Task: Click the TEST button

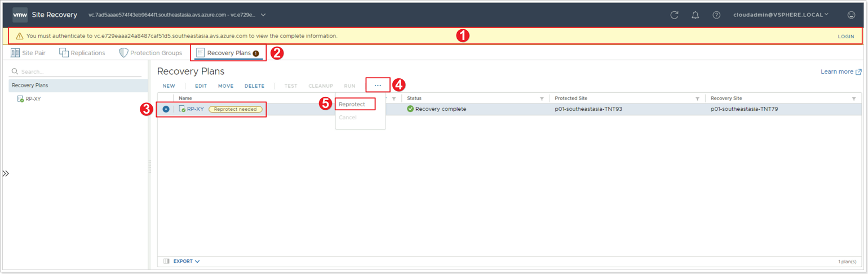Action: (291, 86)
